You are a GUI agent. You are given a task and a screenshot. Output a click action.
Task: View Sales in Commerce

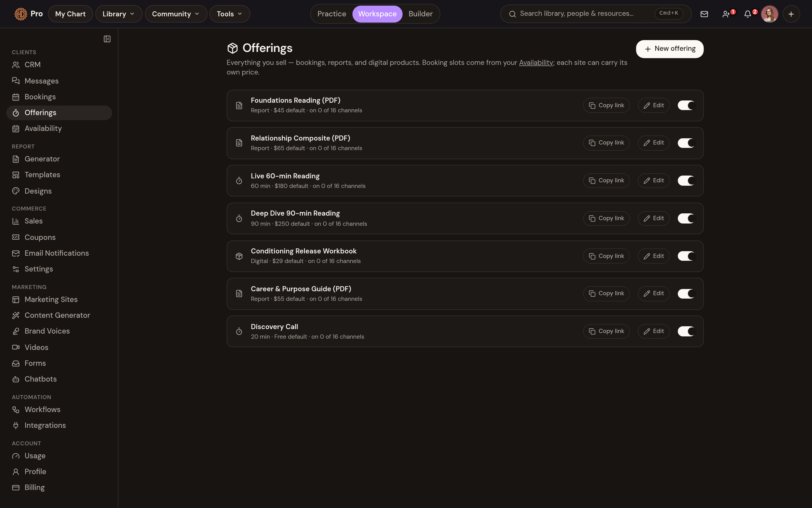pyautogui.click(x=59, y=221)
